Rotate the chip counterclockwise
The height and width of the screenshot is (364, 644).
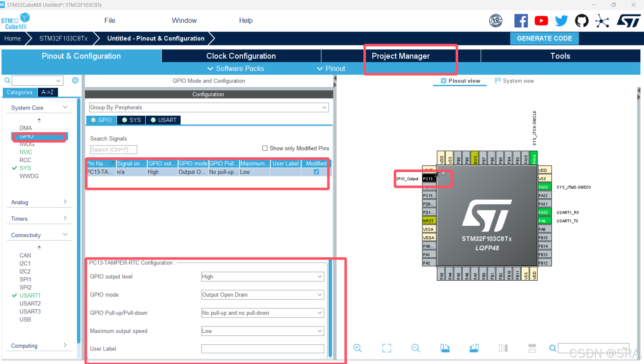[x=474, y=348]
